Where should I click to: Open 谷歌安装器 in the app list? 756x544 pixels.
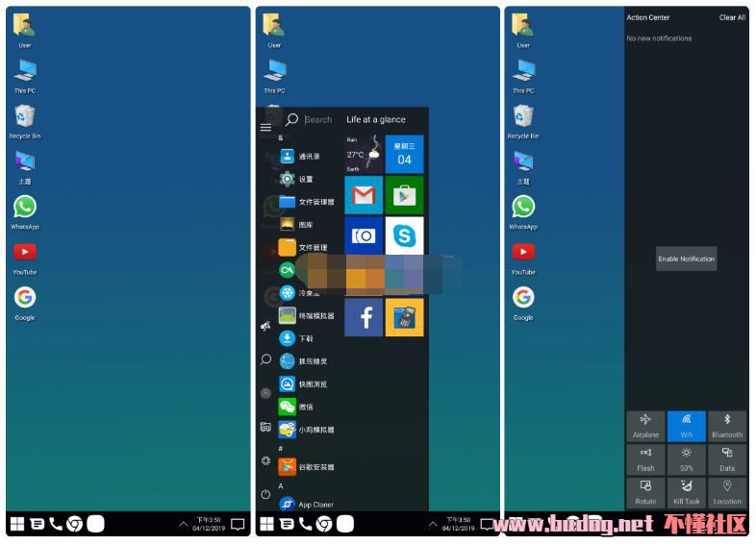coord(307,466)
